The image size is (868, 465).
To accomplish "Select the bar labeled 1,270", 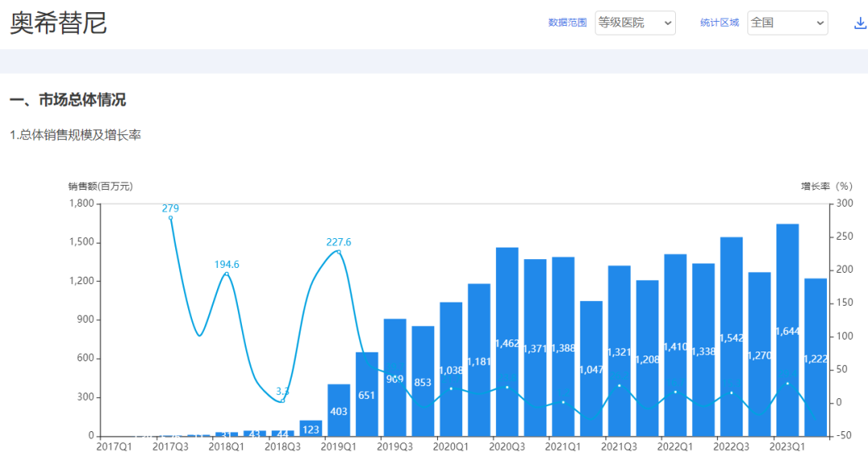I will 759,354.
